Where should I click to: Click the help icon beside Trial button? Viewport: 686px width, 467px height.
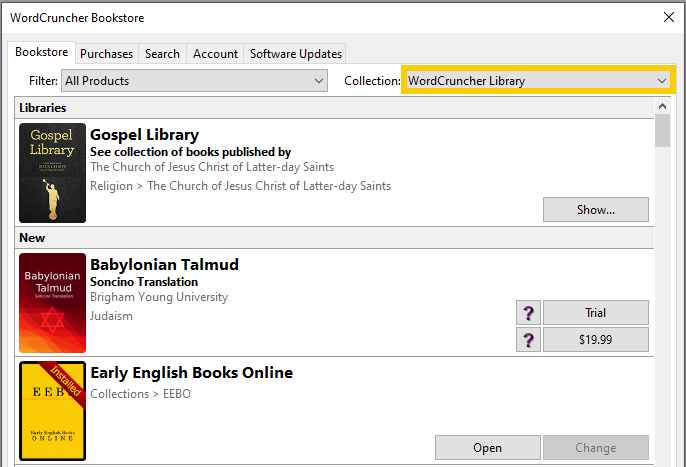528,313
